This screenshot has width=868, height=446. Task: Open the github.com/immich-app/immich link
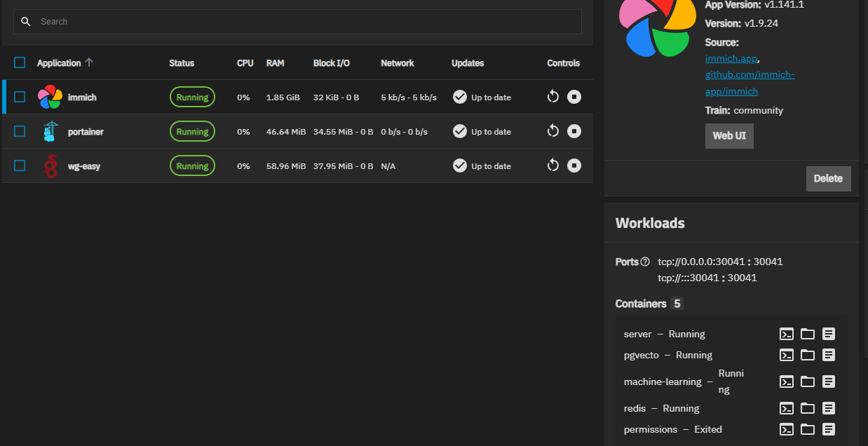[x=750, y=83]
